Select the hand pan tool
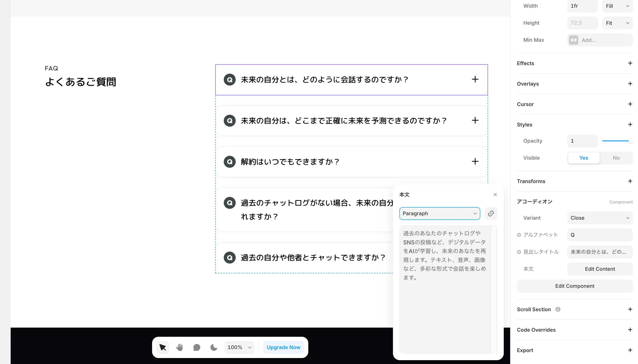Image resolution: width=638 pixels, height=364 pixels. pos(179,347)
